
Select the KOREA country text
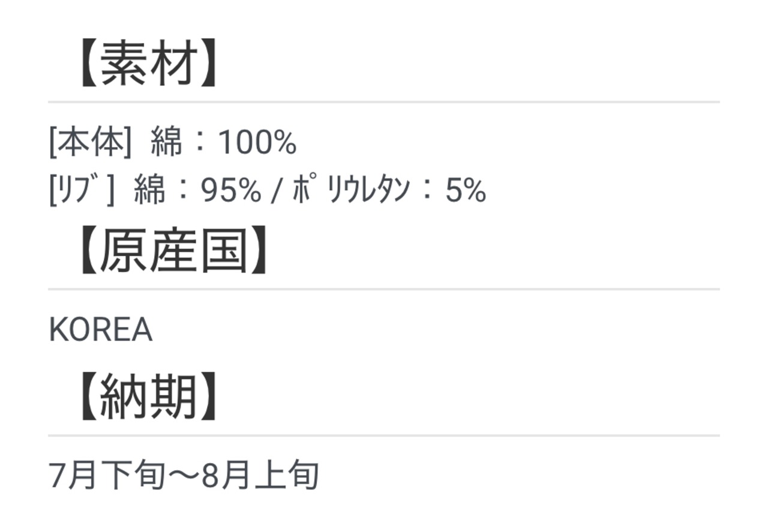(100, 330)
